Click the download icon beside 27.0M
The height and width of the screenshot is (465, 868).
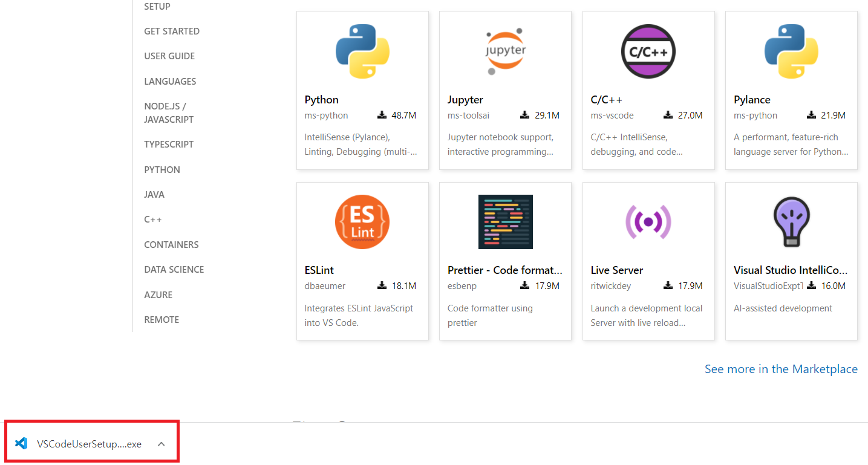pos(668,115)
